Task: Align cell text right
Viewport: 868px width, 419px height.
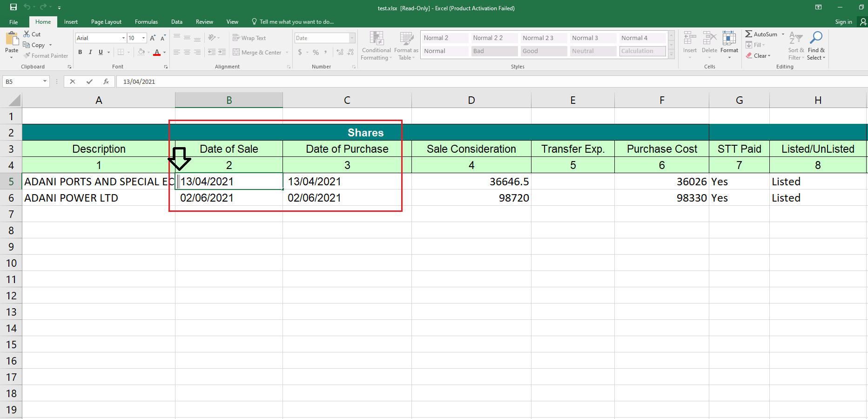Action: click(197, 52)
